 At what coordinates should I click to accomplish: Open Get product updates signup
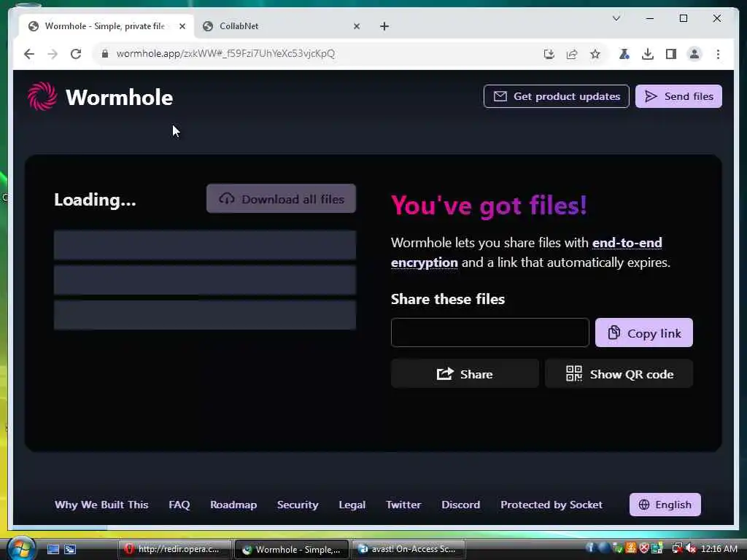coord(556,96)
